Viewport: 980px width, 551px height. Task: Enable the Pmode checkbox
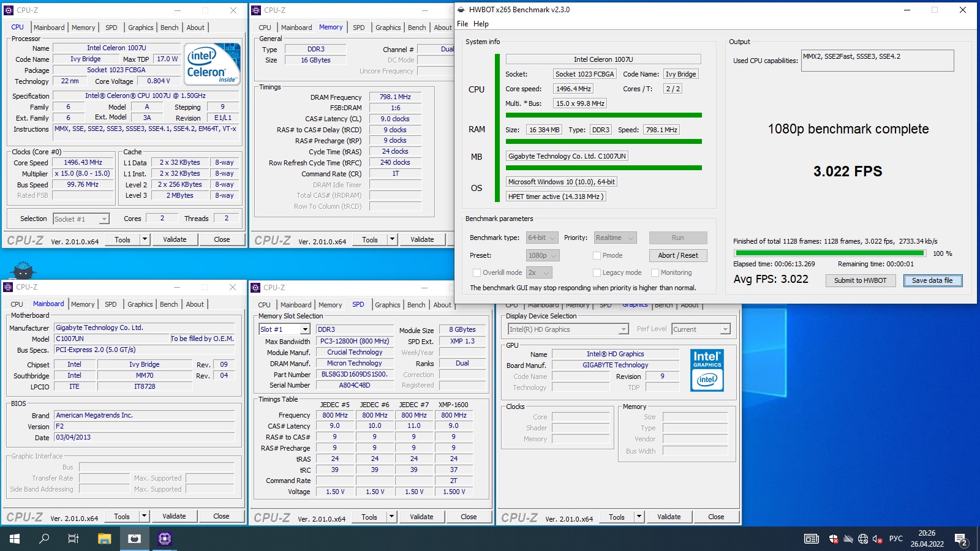597,255
